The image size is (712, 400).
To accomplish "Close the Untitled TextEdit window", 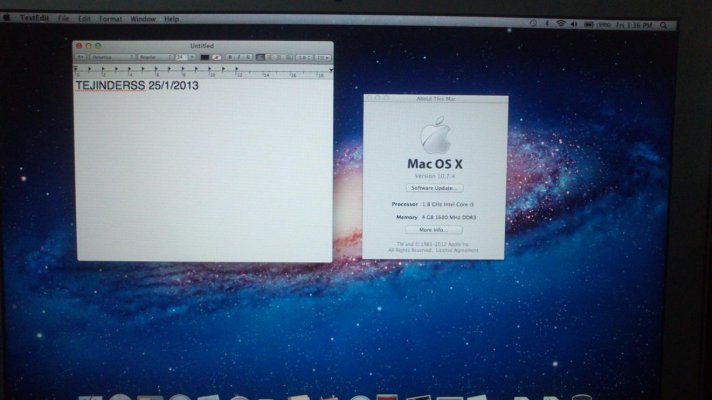I will coord(79,46).
